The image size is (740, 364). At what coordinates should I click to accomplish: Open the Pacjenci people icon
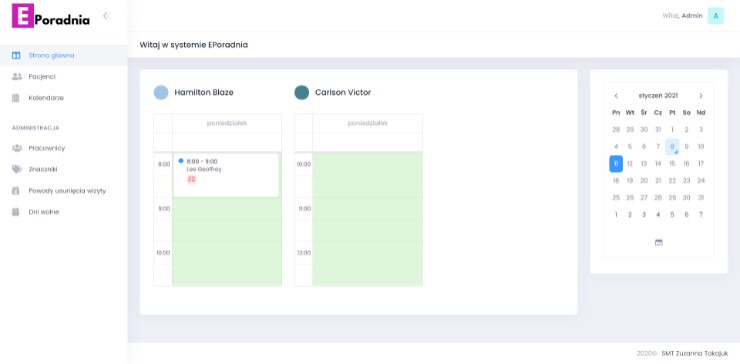tap(17, 76)
